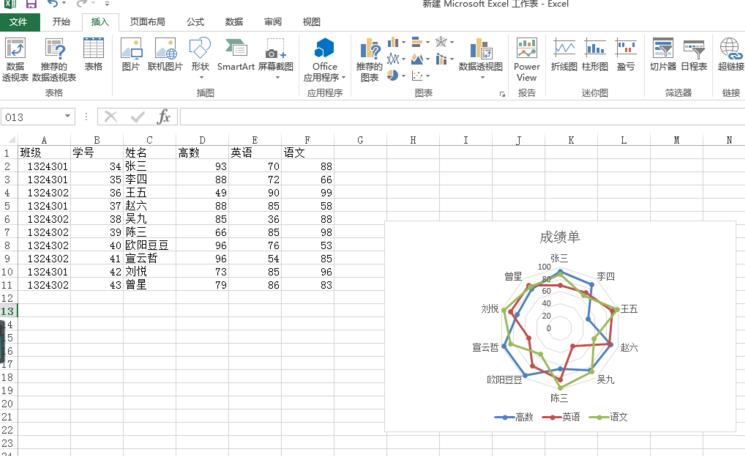This screenshot has height=456, width=745.
Task: Click the Insert Function fx button
Action: [x=163, y=116]
